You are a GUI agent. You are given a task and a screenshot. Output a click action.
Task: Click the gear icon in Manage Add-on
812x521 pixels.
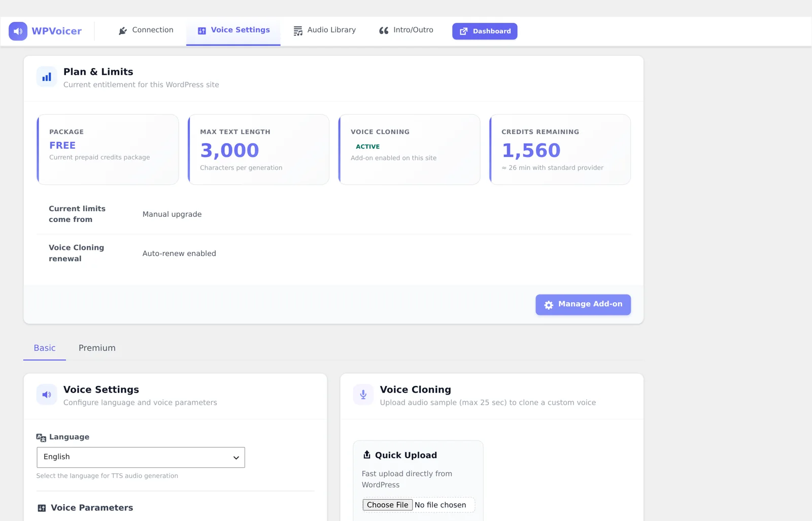click(549, 305)
